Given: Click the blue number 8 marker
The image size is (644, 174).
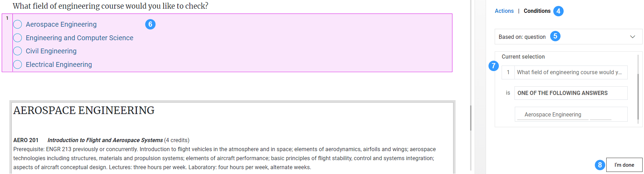Looking at the screenshot, I should (600, 165).
